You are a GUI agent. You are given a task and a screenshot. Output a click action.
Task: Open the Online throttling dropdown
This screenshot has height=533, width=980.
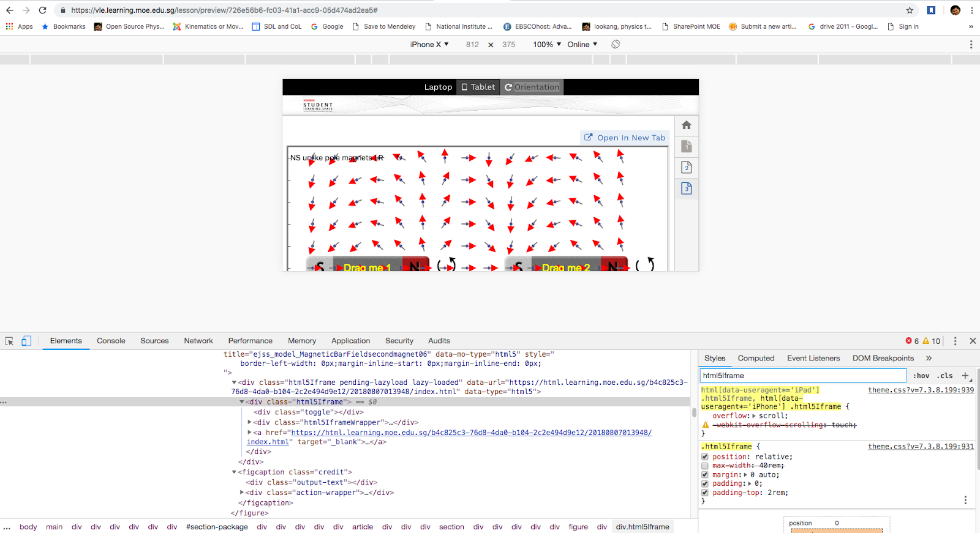pyautogui.click(x=582, y=44)
